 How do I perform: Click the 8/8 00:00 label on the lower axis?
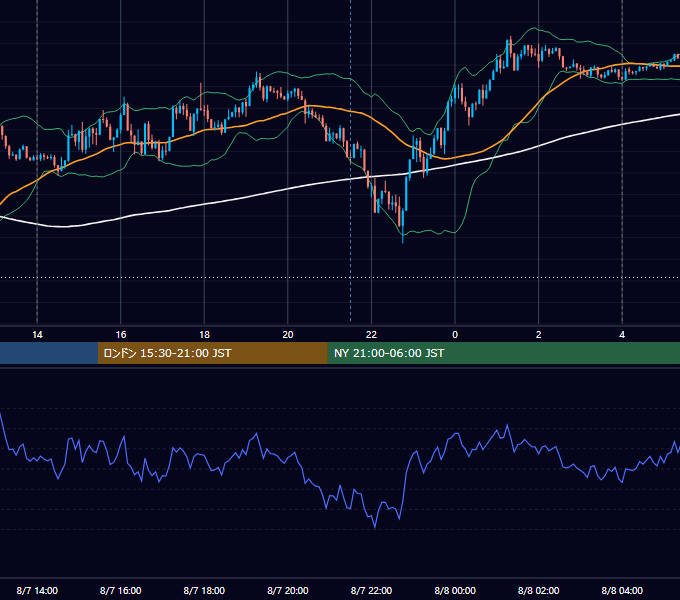[x=455, y=590]
